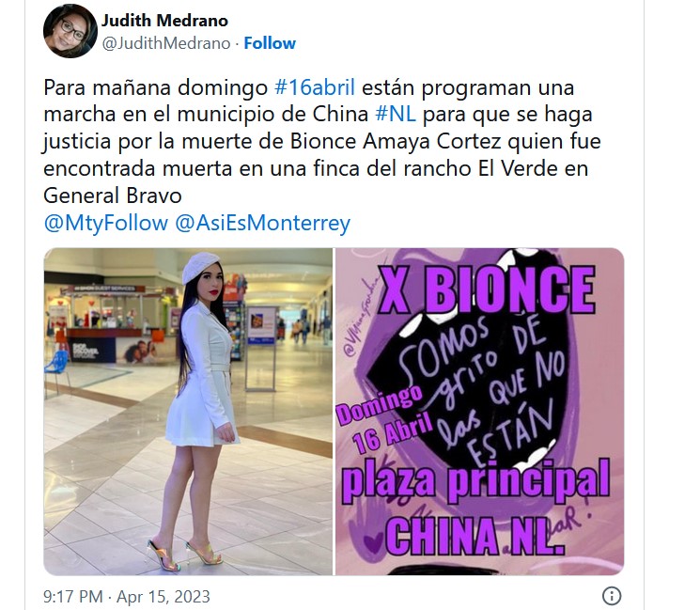Image resolution: width=700 pixels, height=610 pixels.
Task: View the purple march poster image
Action: pos(480,412)
